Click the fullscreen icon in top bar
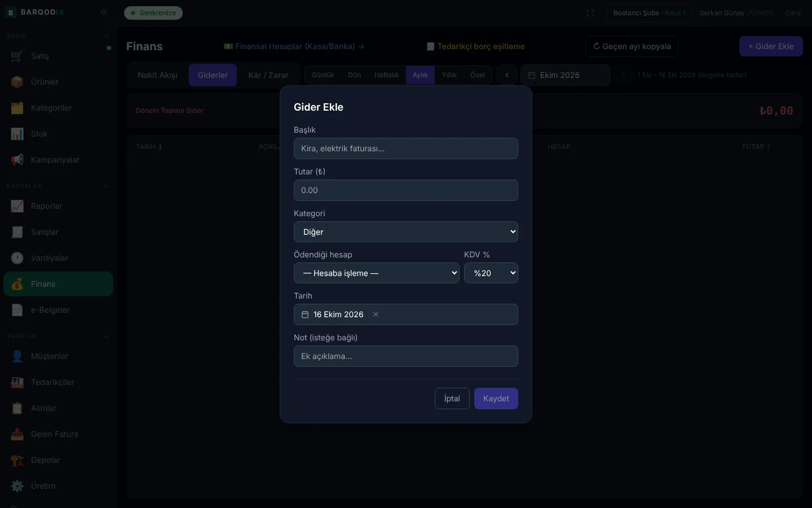 coord(590,13)
